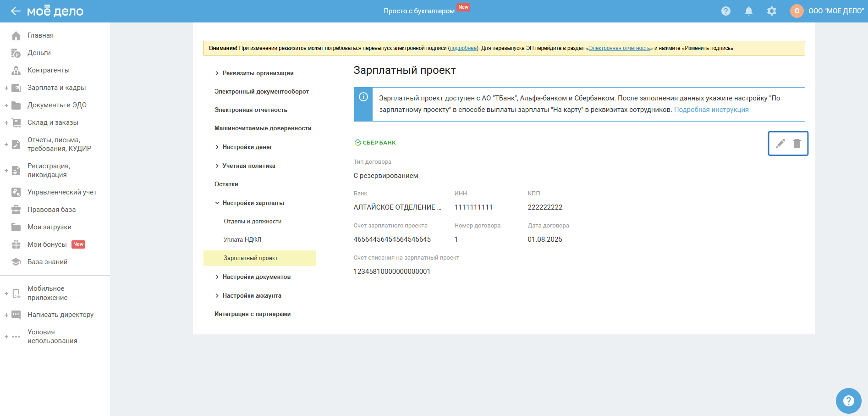Expand Реквизиты организации chevron
The height and width of the screenshot is (416, 868).
[217, 73]
